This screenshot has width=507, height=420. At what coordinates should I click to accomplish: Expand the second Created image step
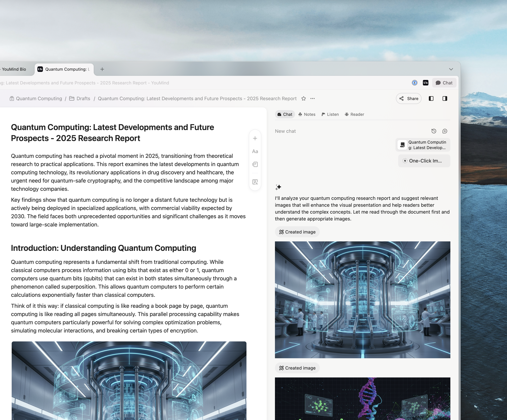297,368
